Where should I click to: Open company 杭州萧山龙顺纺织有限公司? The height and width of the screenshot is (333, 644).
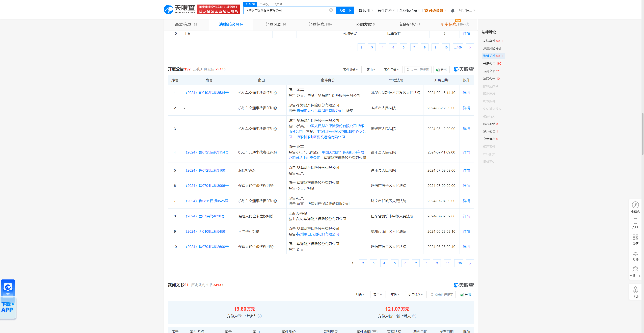click(x=318, y=234)
